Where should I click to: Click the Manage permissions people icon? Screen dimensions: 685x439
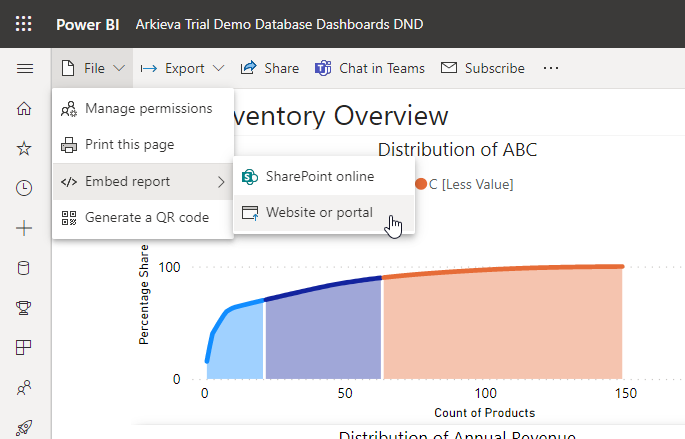69,109
